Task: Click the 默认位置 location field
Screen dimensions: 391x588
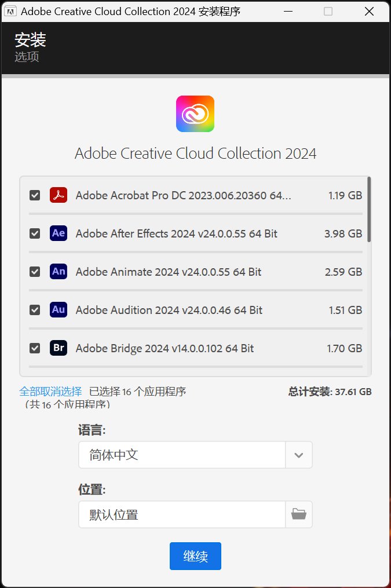Action: pyautogui.click(x=182, y=514)
